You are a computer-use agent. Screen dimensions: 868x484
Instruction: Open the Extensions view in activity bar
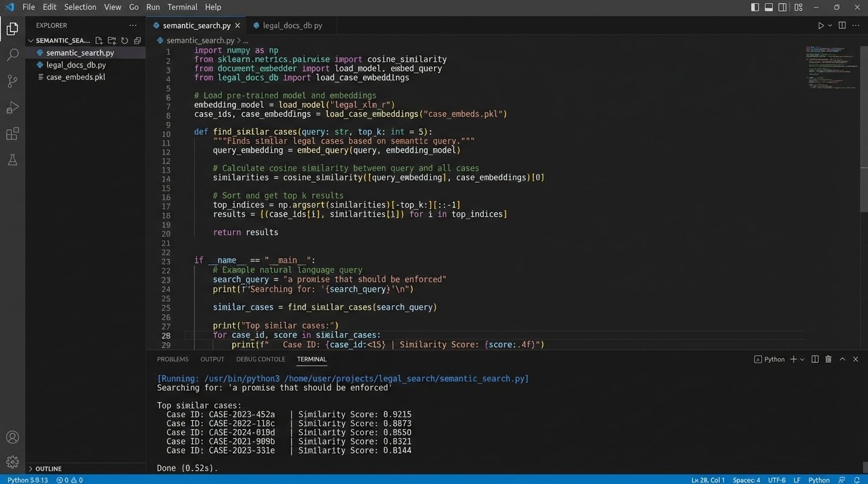12,134
